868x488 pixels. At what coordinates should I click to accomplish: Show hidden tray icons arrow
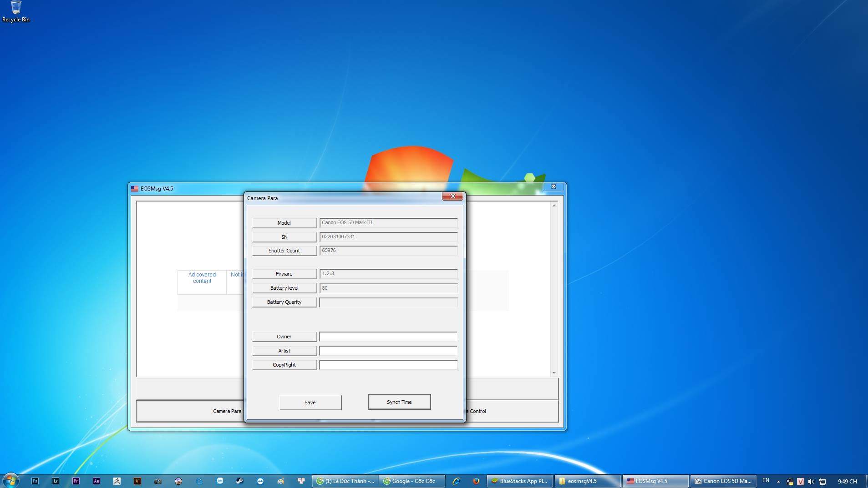tap(778, 481)
